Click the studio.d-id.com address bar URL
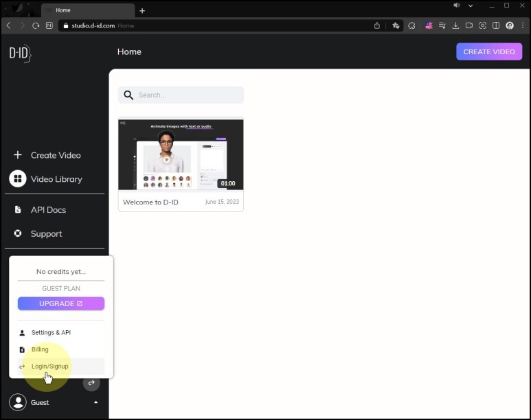 [93, 25]
